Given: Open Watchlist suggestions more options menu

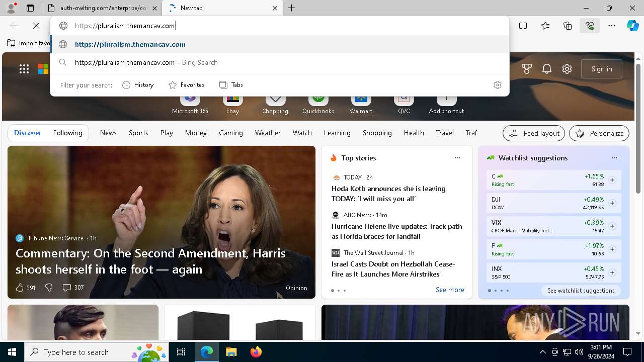Looking at the screenshot, I should (x=614, y=158).
